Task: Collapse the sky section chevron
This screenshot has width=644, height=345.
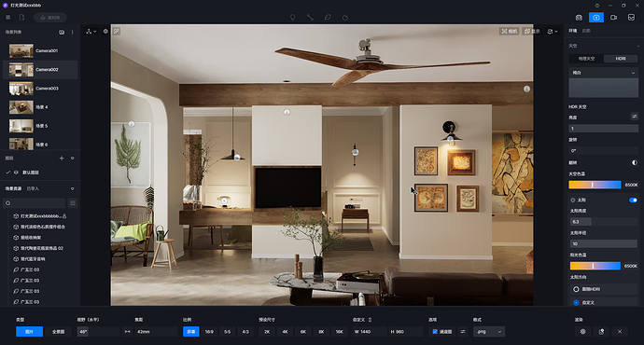Action: (638, 46)
